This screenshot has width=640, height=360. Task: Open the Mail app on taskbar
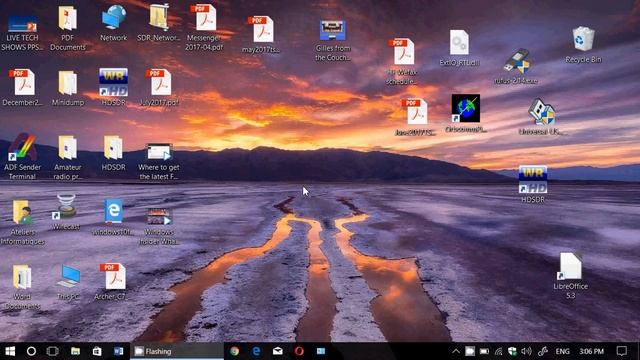[278, 351]
